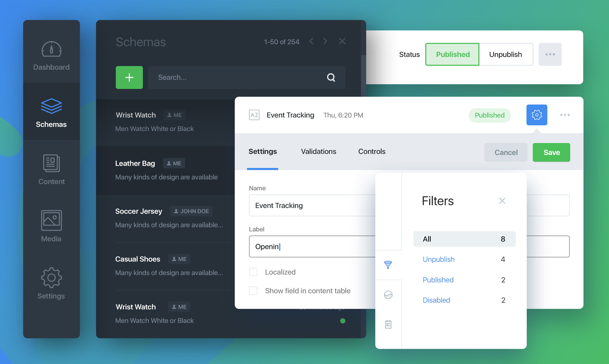Viewport: 609px width, 364px height.
Task: Switch to the Validations tab
Action: [319, 152]
